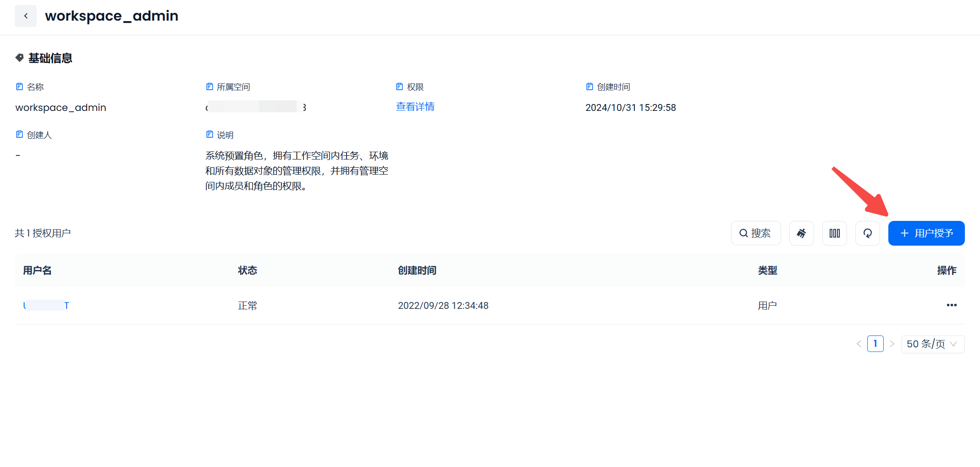The height and width of the screenshot is (467, 980).
Task: Click the copy icon next to 所属空间
Action: [209, 87]
